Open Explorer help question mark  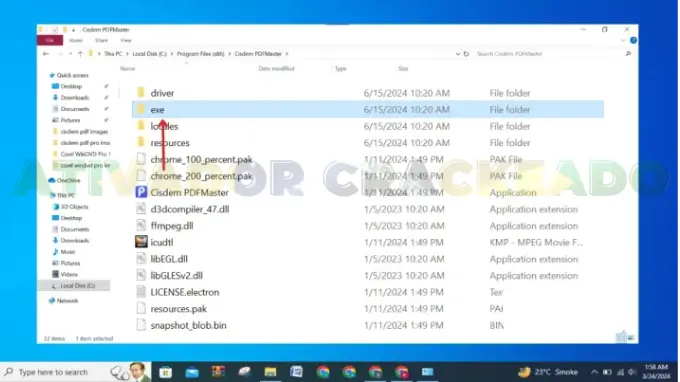click(x=633, y=40)
